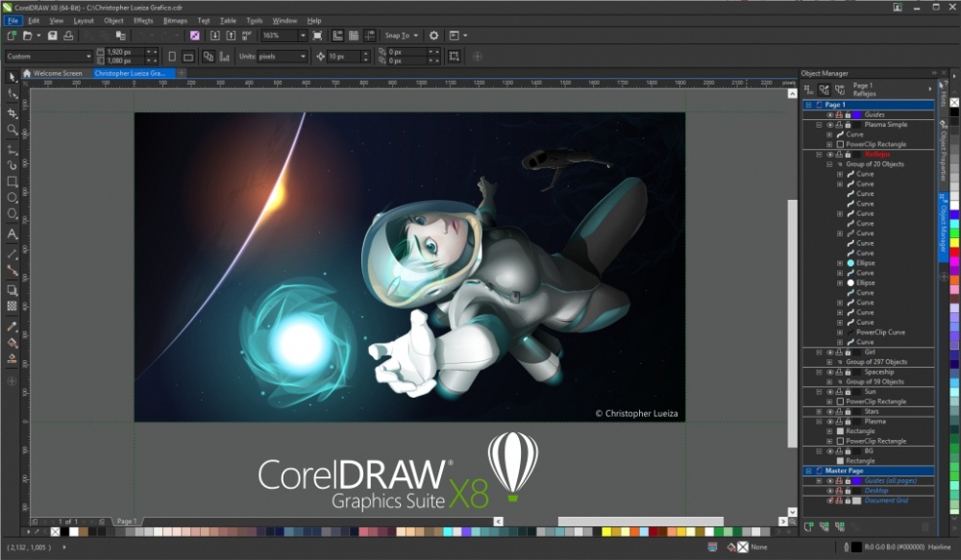Open the zoom level dropdown
This screenshot has height=560, width=961.
(302, 36)
